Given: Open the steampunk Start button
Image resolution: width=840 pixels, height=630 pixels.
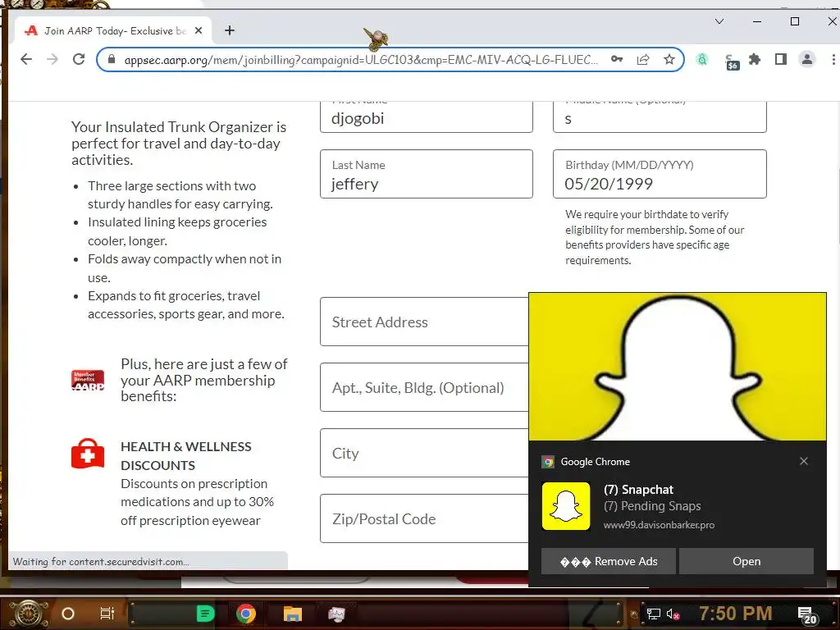Looking at the screenshot, I should coord(29,614).
